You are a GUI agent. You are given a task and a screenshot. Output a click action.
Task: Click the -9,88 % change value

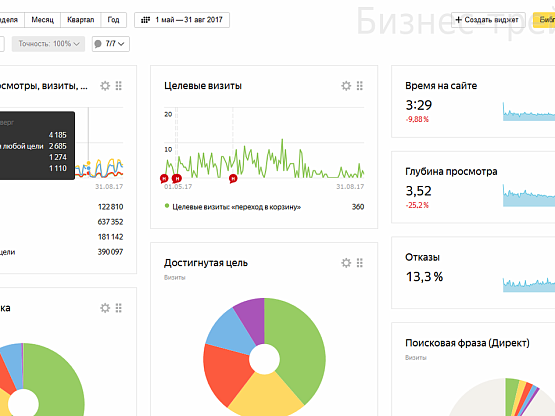click(x=417, y=119)
